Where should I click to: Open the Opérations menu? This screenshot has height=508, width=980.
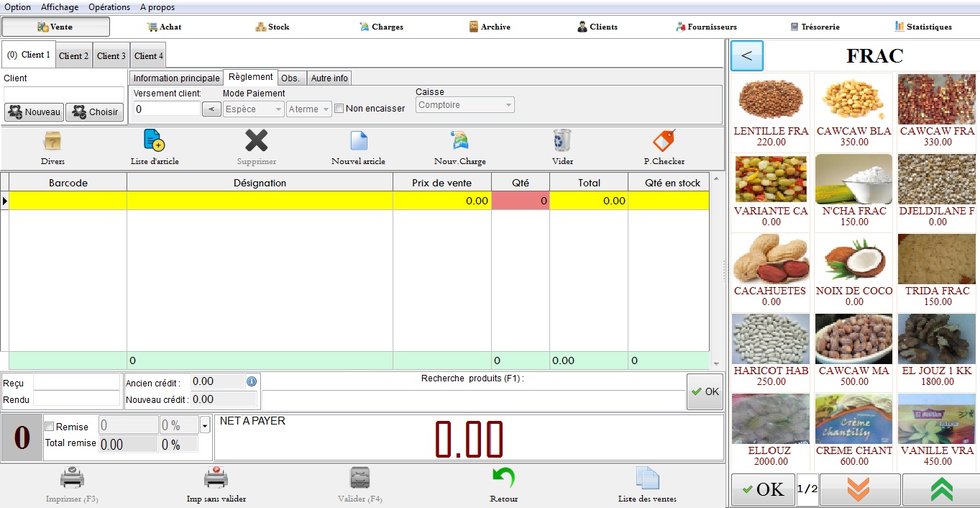109,7
